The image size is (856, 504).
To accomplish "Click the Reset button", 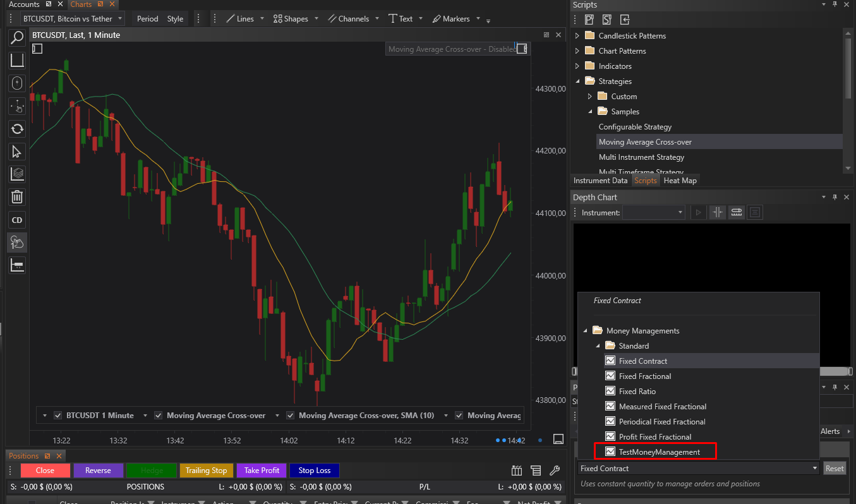I will click(x=834, y=469).
